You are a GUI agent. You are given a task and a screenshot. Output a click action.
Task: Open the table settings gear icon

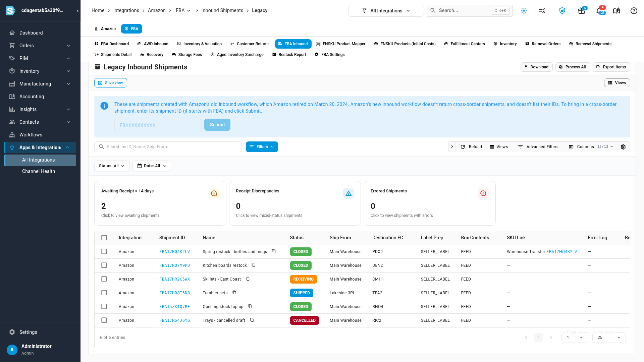point(623,147)
